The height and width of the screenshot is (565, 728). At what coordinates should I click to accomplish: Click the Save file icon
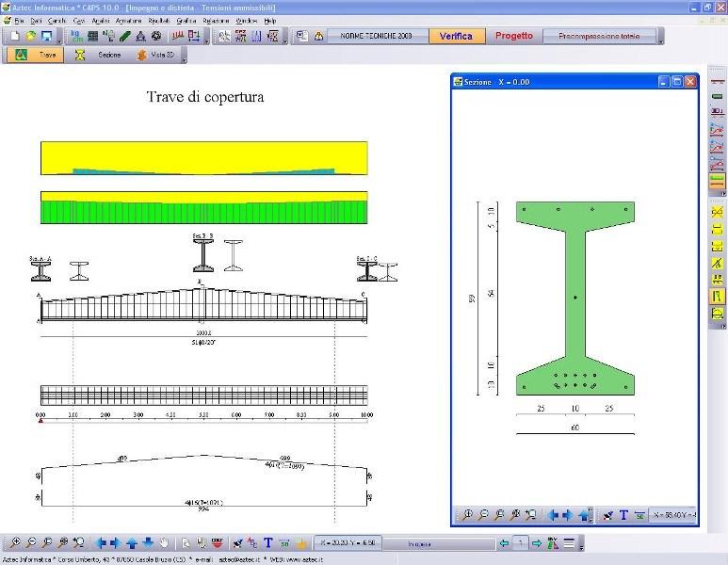click(x=46, y=36)
